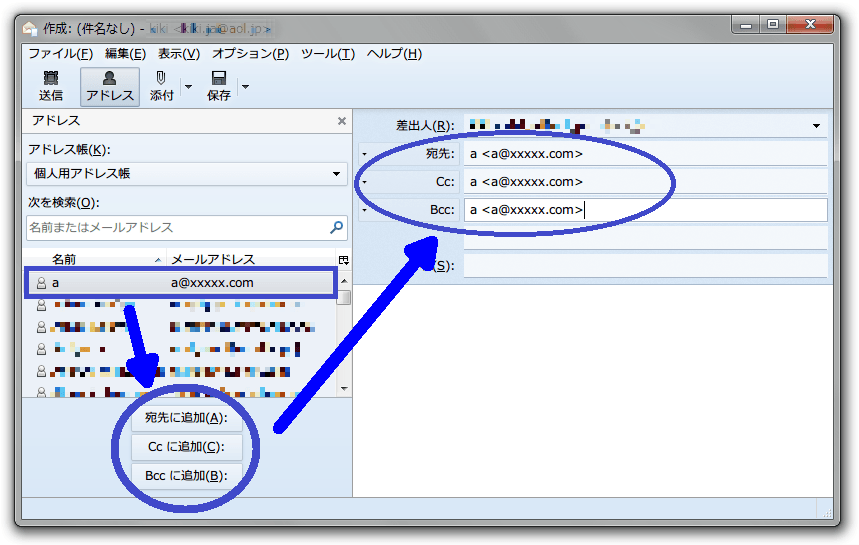Open the オプション(P) menu

point(250,54)
